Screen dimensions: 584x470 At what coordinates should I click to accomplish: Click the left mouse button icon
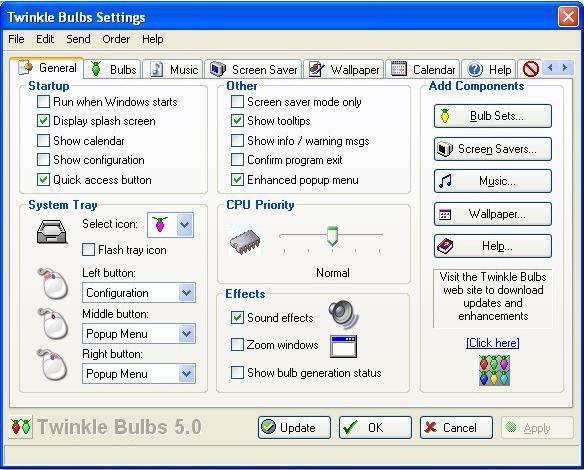pos(53,283)
